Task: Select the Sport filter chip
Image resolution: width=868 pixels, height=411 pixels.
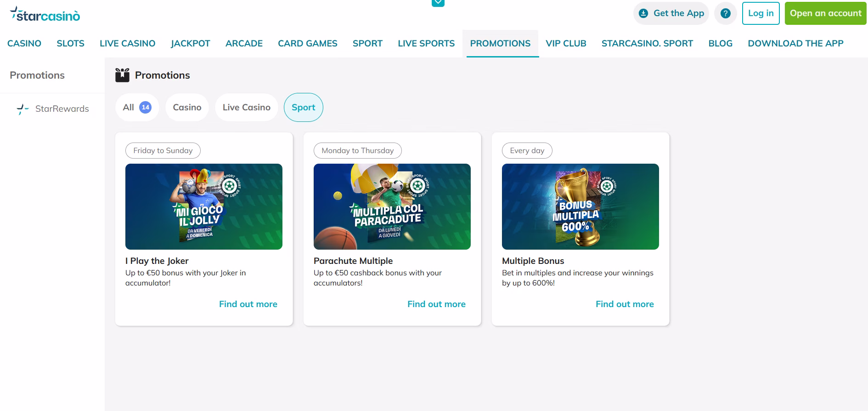Action: [x=304, y=108]
